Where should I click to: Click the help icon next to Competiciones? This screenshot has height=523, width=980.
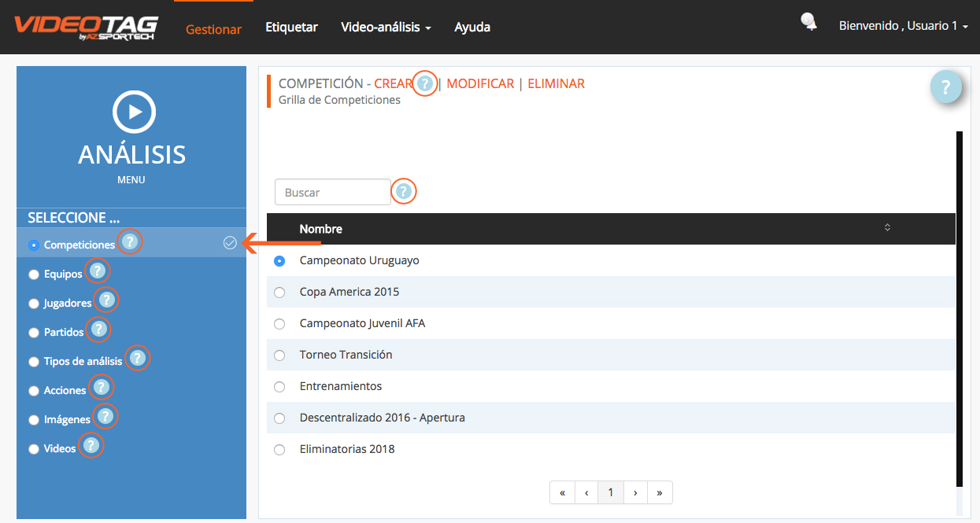click(x=130, y=243)
